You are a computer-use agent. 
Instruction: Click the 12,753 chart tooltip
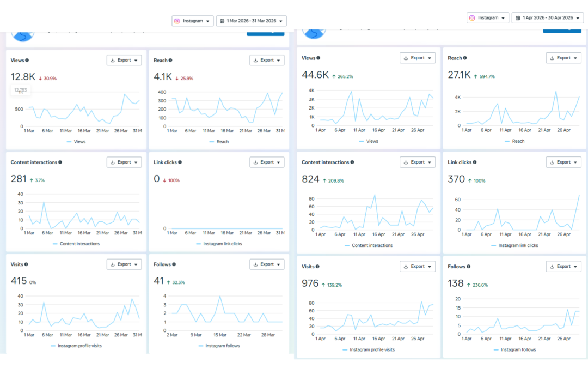pyautogui.click(x=21, y=90)
